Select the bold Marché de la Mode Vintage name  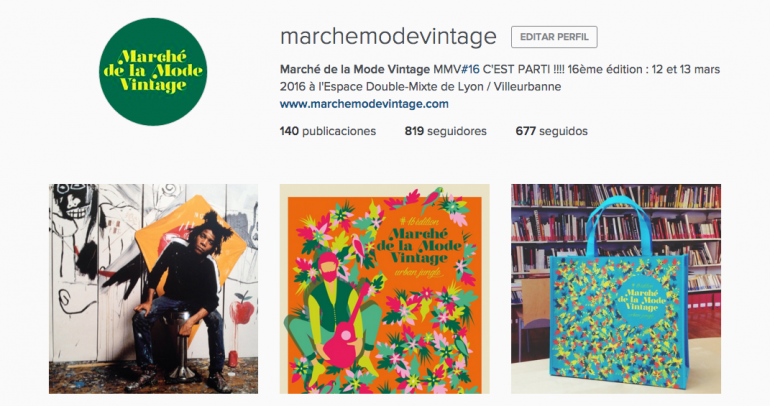click(355, 69)
